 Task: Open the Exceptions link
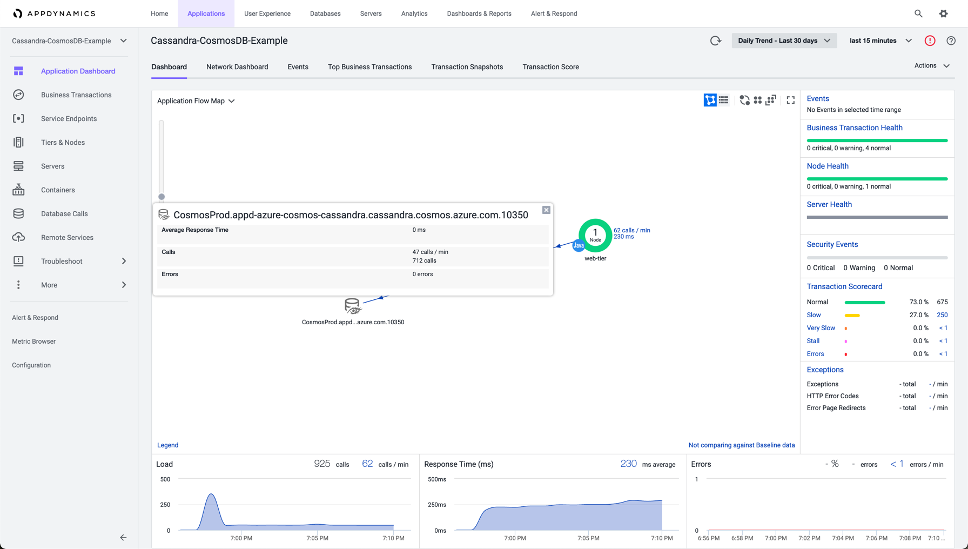(x=825, y=370)
